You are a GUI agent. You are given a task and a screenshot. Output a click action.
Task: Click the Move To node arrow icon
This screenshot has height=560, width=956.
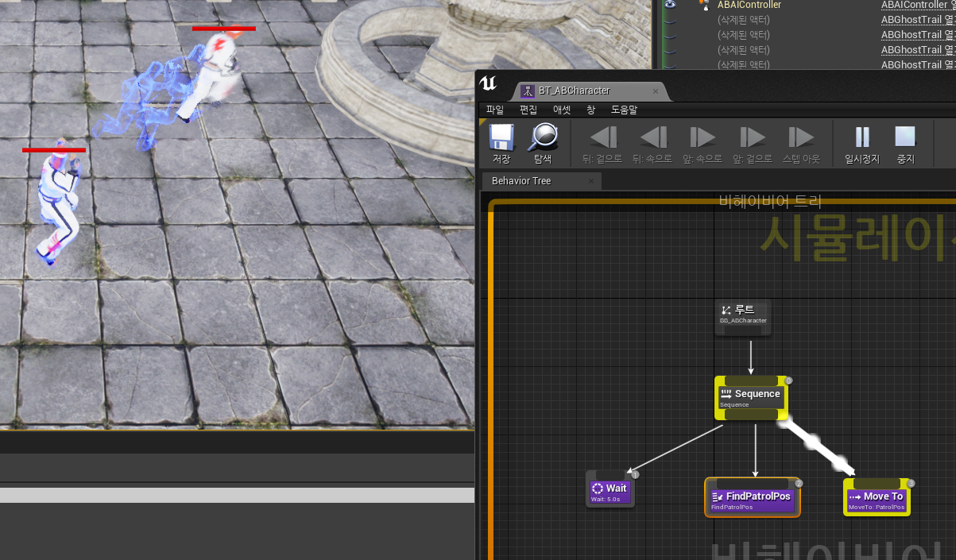point(855,496)
